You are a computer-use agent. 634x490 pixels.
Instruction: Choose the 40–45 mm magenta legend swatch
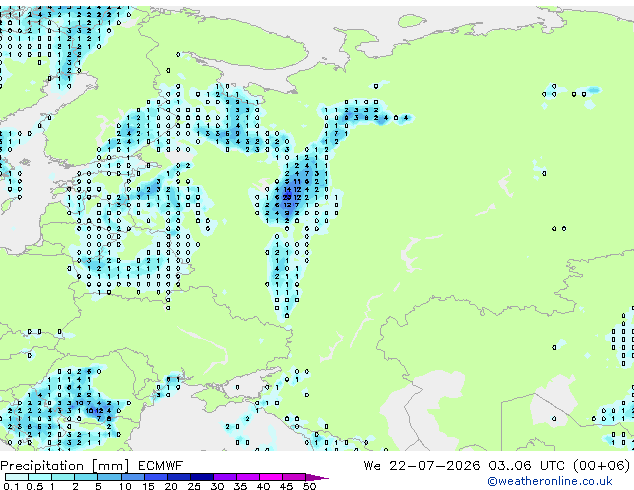pos(271,477)
